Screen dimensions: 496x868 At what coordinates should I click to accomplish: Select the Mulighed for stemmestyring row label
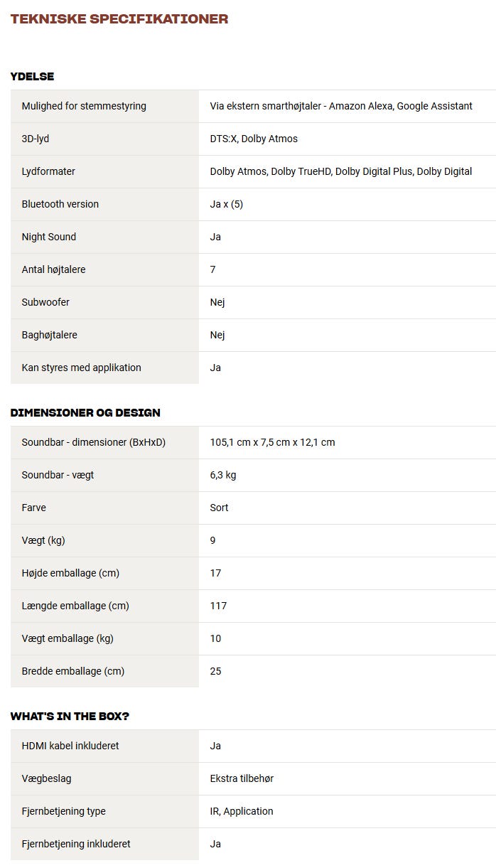(84, 106)
